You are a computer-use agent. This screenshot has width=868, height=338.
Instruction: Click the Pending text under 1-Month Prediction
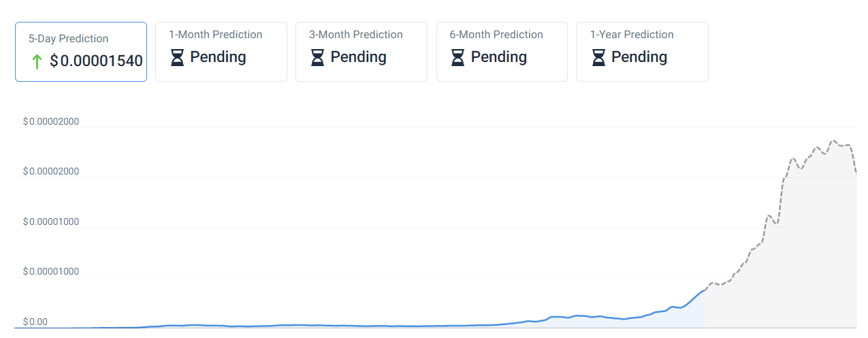(218, 57)
